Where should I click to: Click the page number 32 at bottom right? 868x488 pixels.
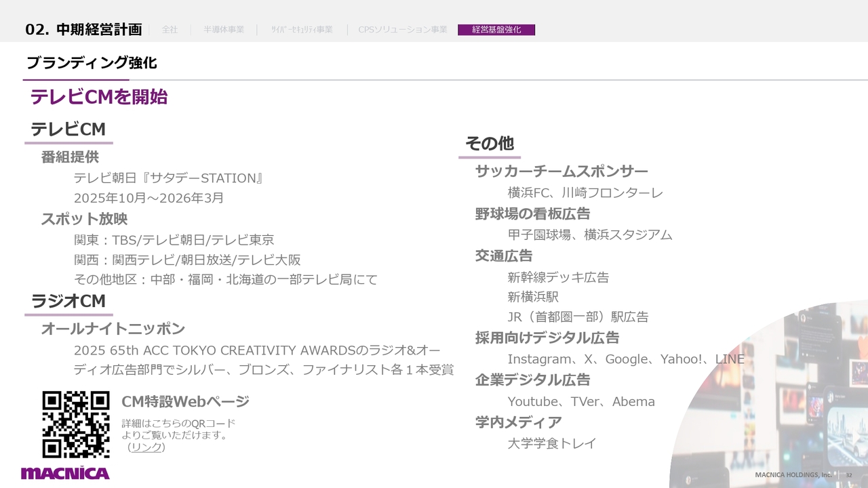848,475
